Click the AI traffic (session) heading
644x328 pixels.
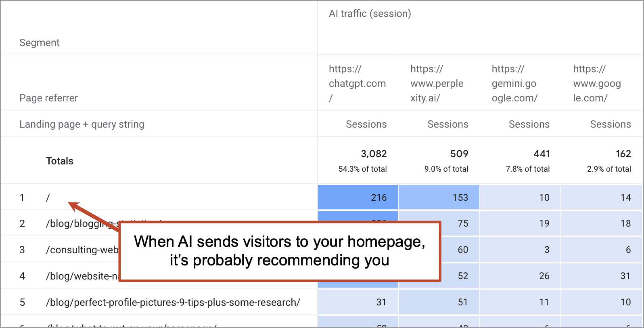coord(369,13)
